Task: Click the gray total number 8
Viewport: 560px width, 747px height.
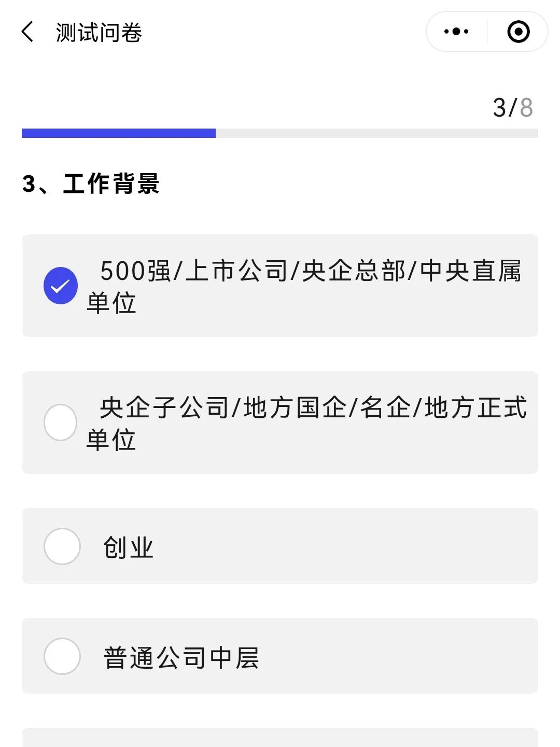Action: (x=526, y=108)
